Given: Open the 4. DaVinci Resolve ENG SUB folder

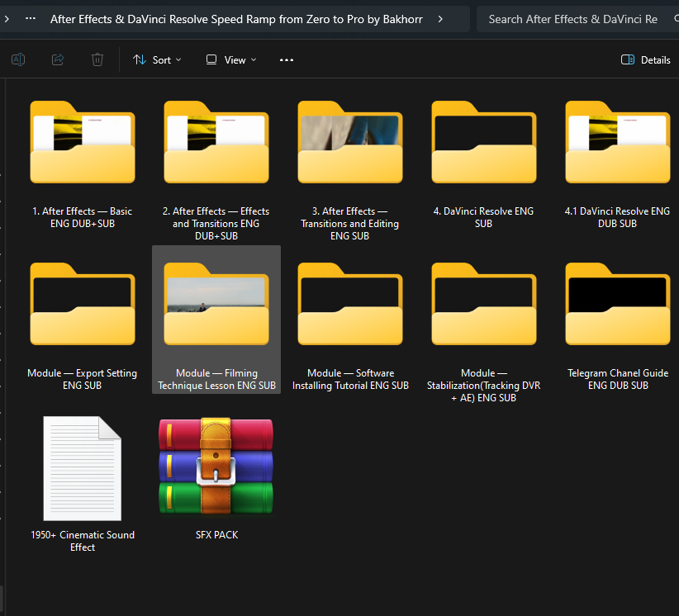Looking at the screenshot, I should [483, 149].
